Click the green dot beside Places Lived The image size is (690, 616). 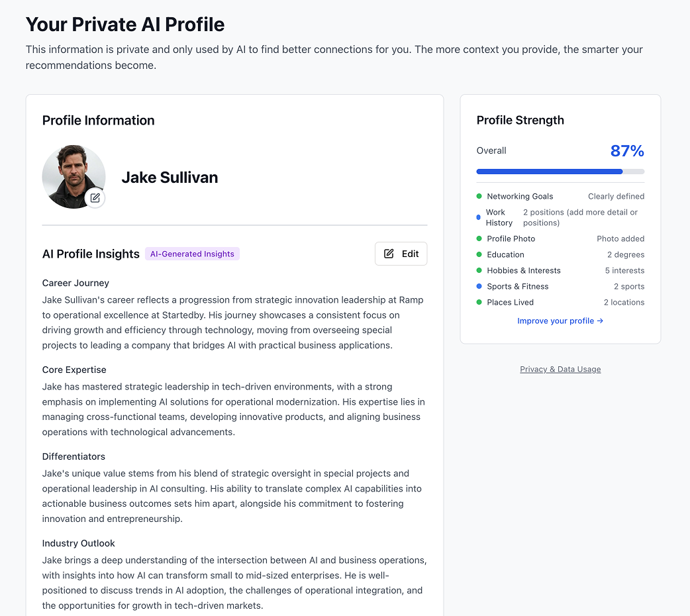click(479, 302)
